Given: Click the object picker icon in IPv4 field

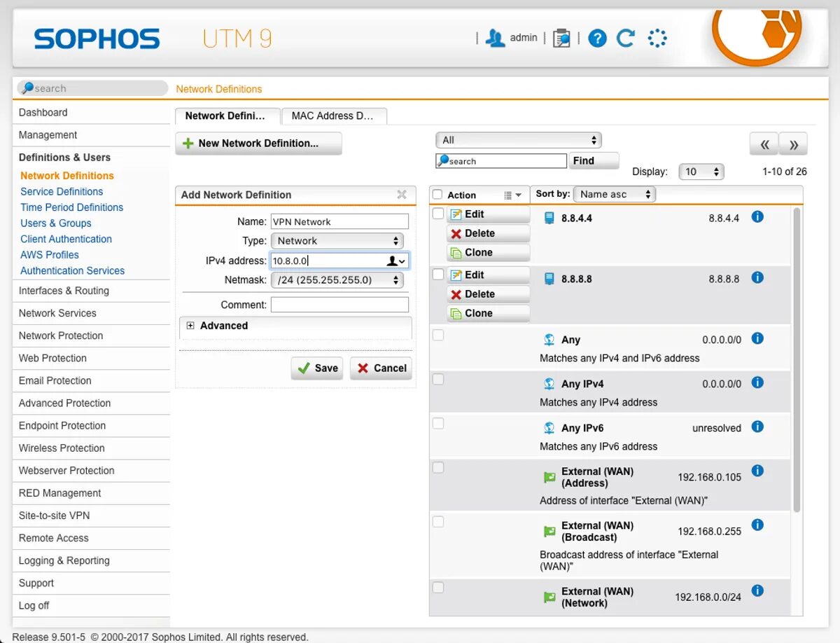Looking at the screenshot, I should coord(395,261).
